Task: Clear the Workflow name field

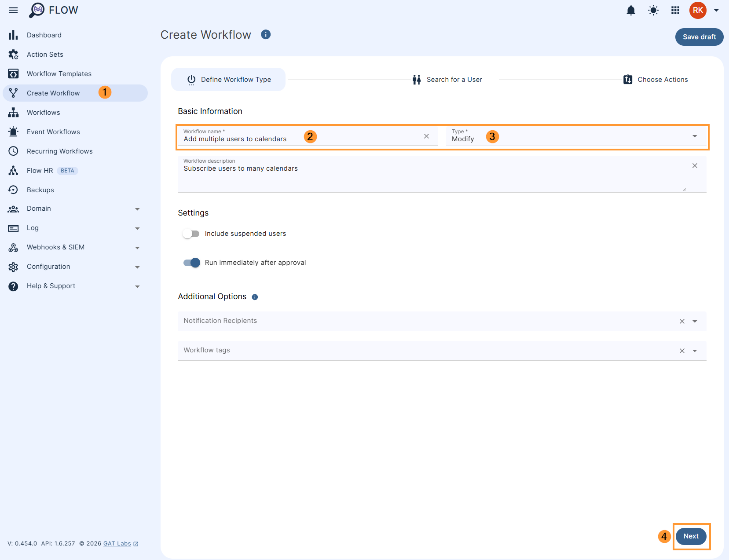Action: (426, 136)
